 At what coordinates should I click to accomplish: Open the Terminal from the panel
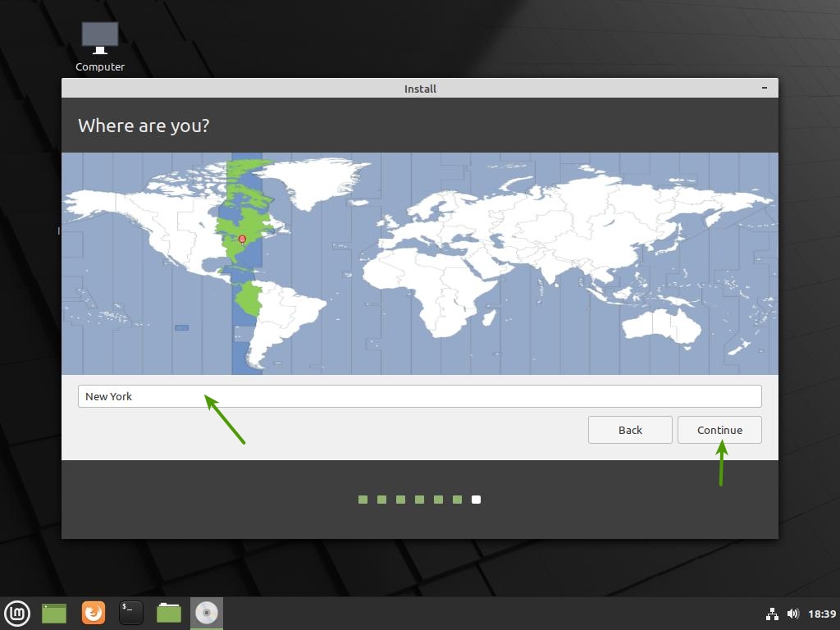point(131,613)
